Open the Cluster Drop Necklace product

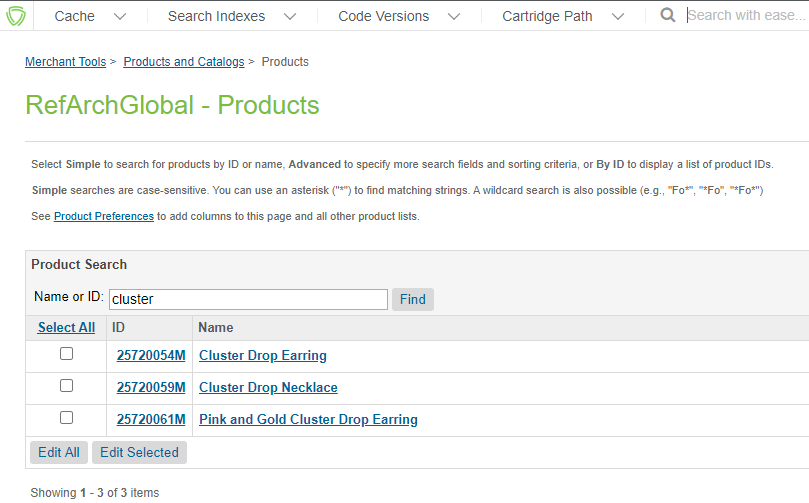click(x=268, y=387)
